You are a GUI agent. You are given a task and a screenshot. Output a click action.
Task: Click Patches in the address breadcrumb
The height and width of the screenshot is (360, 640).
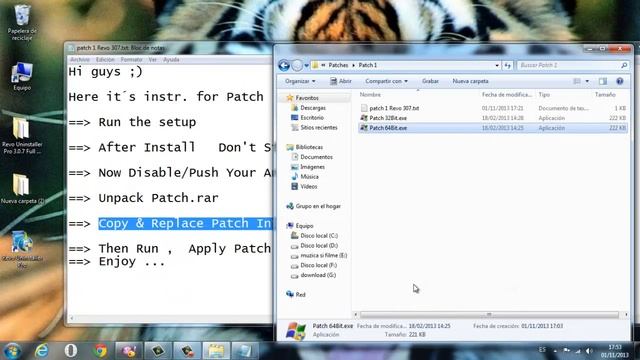(x=338, y=65)
